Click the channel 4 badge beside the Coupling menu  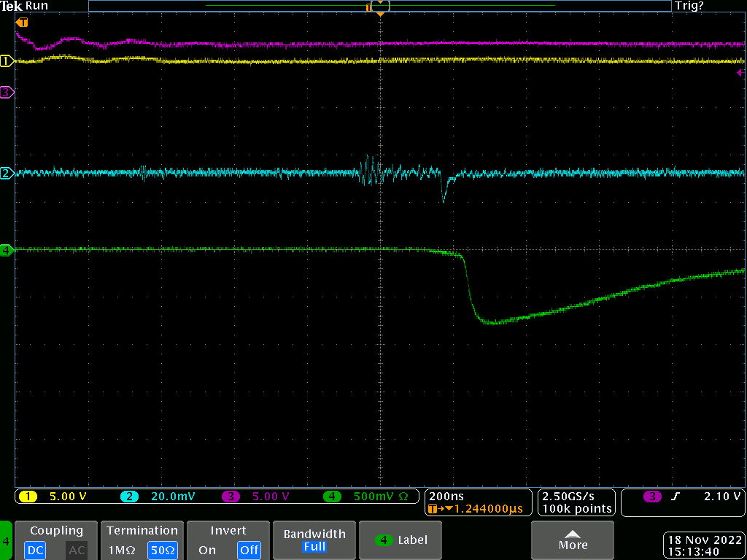7,541
